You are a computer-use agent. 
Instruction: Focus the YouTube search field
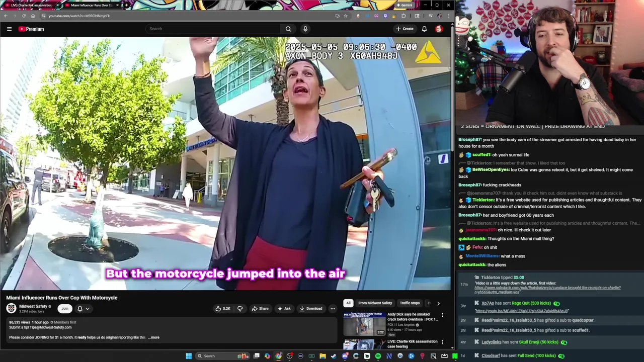213,29
